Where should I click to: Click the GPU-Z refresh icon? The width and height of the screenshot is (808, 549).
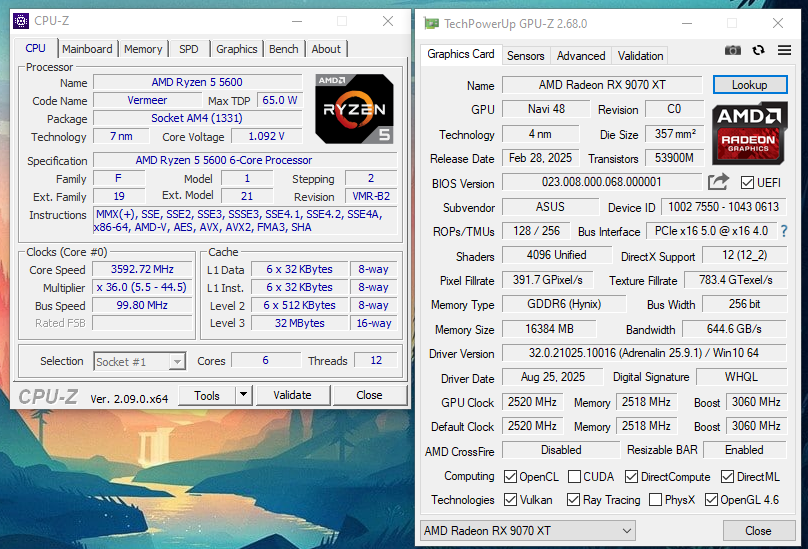(758, 51)
